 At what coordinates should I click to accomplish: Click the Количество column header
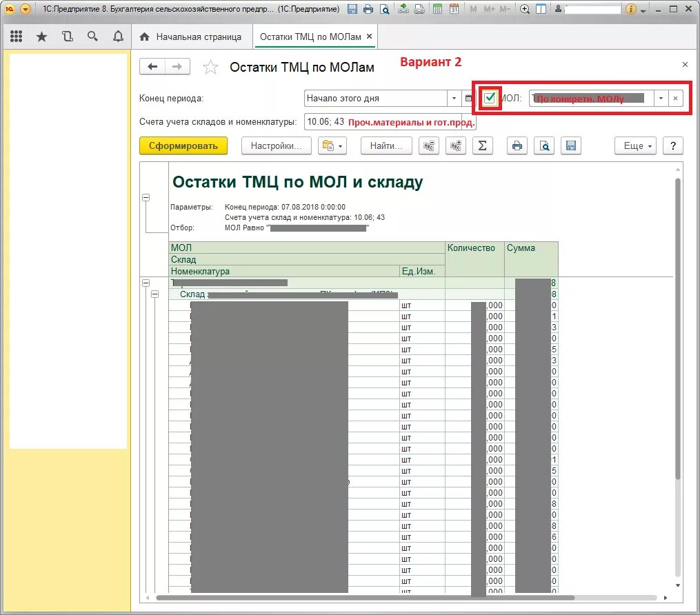pos(475,259)
